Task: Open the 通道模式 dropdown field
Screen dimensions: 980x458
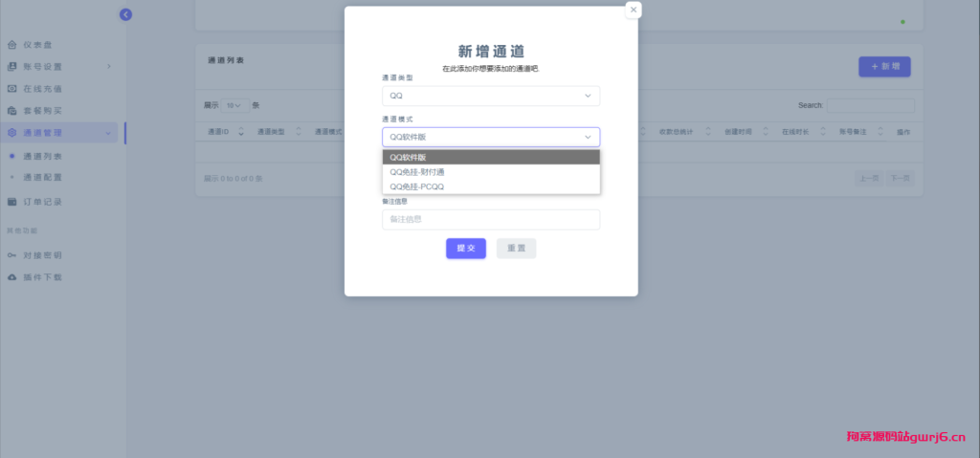Action: click(491, 137)
